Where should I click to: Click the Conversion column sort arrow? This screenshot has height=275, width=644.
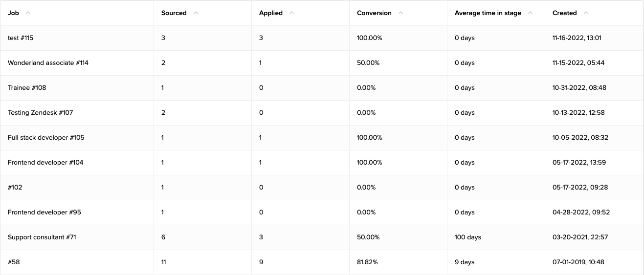400,13
